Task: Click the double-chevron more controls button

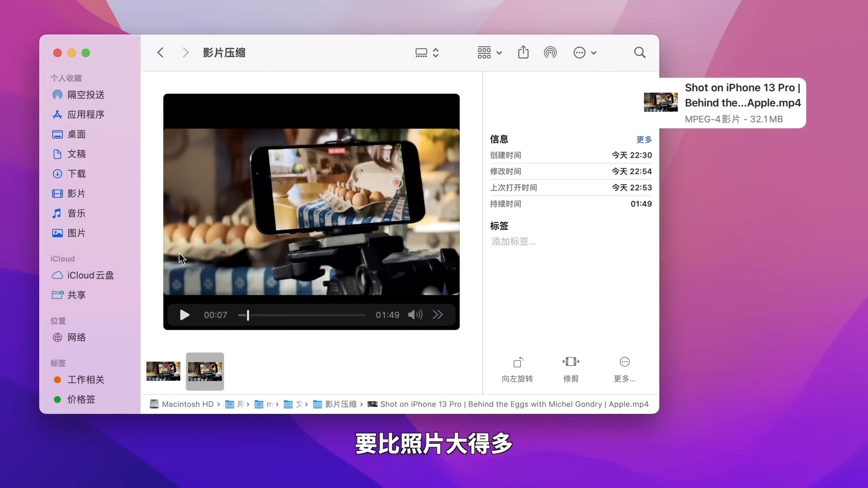Action: [x=438, y=315]
